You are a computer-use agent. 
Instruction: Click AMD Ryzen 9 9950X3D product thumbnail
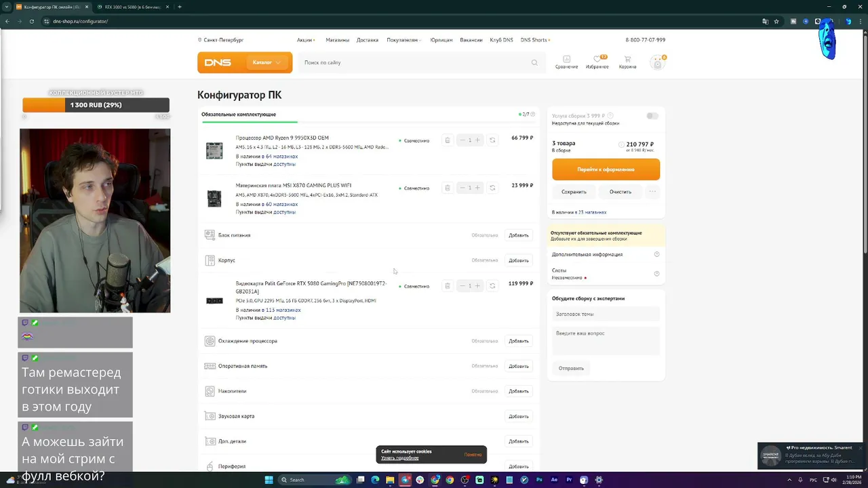coord(214,150)
